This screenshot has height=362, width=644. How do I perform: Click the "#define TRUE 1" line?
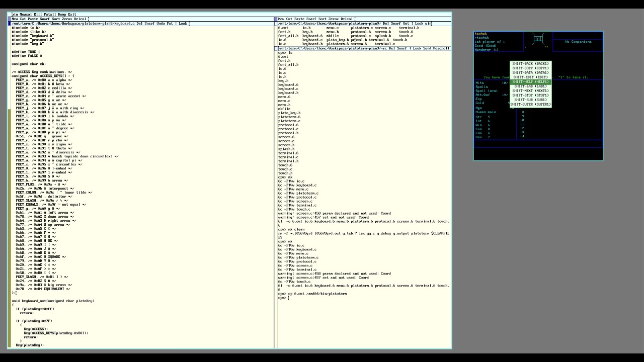[x=26, y=52]
